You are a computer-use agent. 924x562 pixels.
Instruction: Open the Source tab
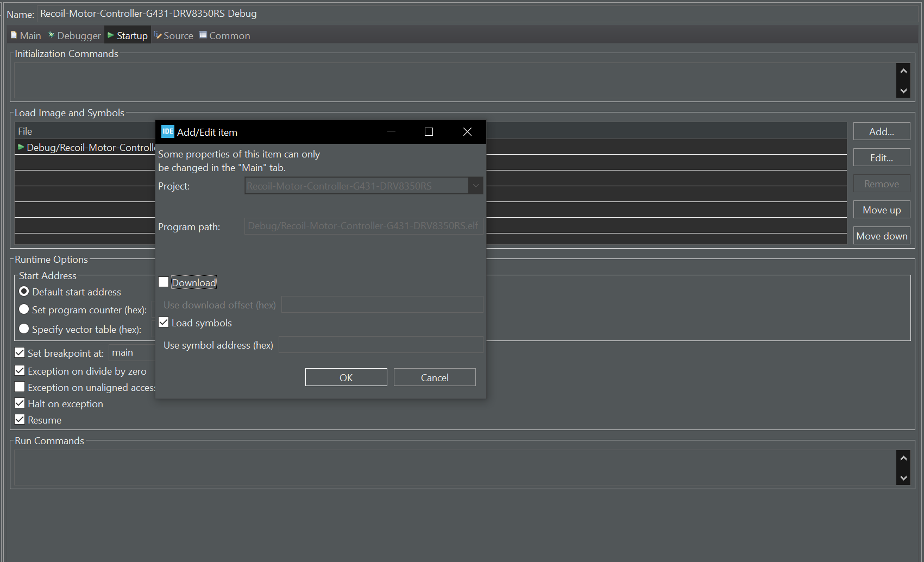(174, 36)
